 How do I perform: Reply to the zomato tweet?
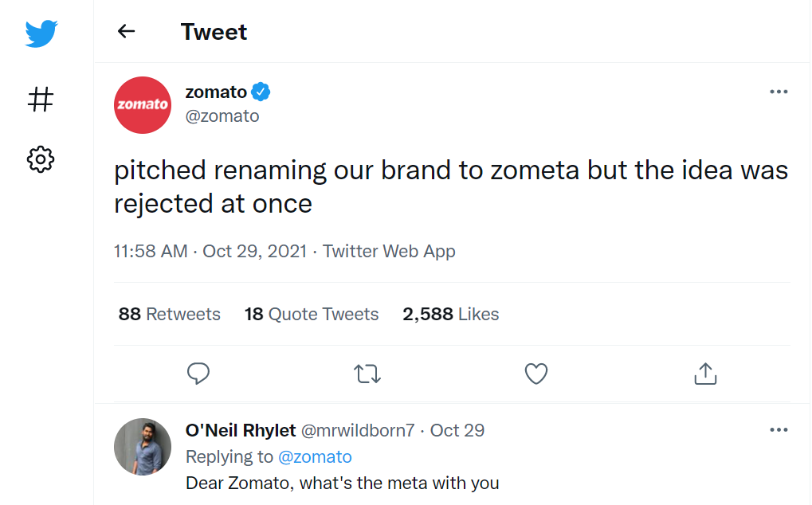pyautogui.click(x=198, y=374)
